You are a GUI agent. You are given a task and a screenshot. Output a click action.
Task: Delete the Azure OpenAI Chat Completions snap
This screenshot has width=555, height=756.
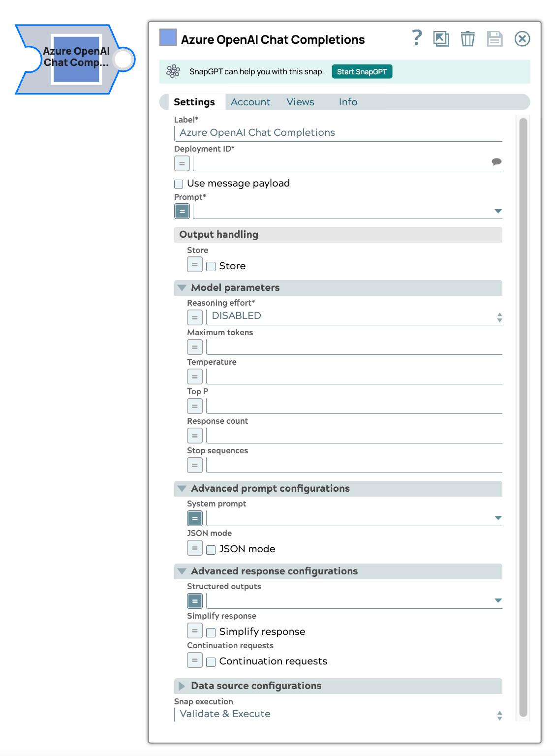[467, 38]
